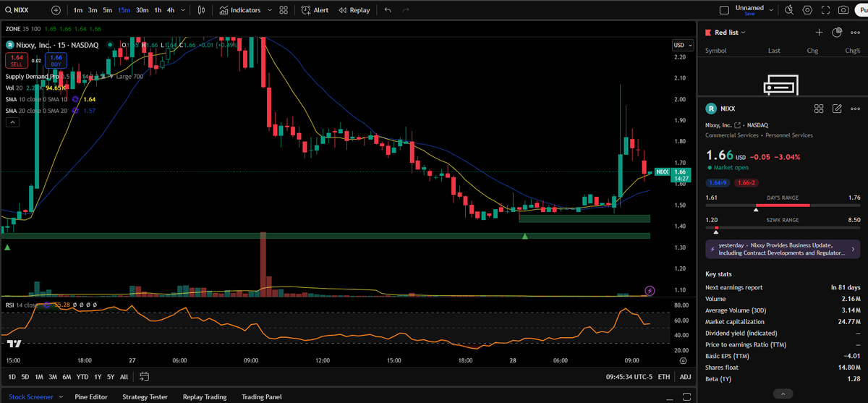Click the compare/add symbol plus icon
This screenshot has height=403, width=868.
point(56,10)
